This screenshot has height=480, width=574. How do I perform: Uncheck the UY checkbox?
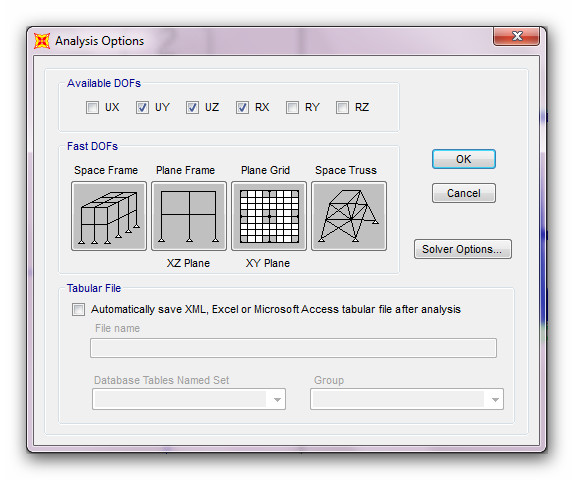142,108
